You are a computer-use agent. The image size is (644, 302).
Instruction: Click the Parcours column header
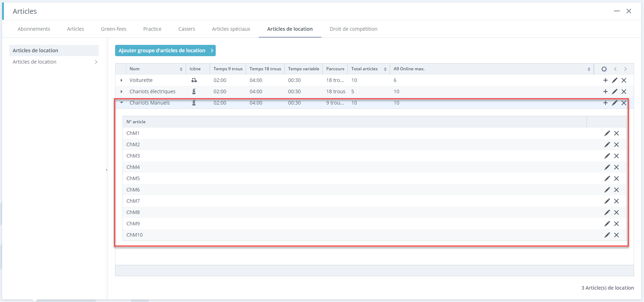(x=335, y=69)
